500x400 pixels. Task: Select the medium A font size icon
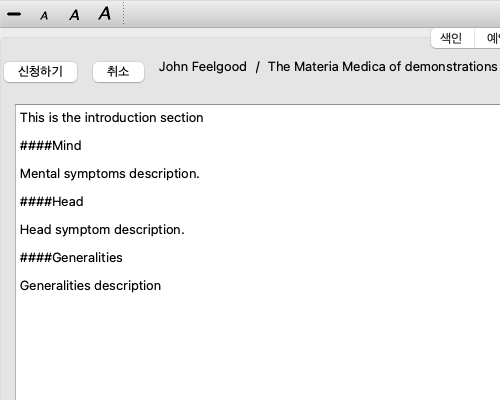74,15
